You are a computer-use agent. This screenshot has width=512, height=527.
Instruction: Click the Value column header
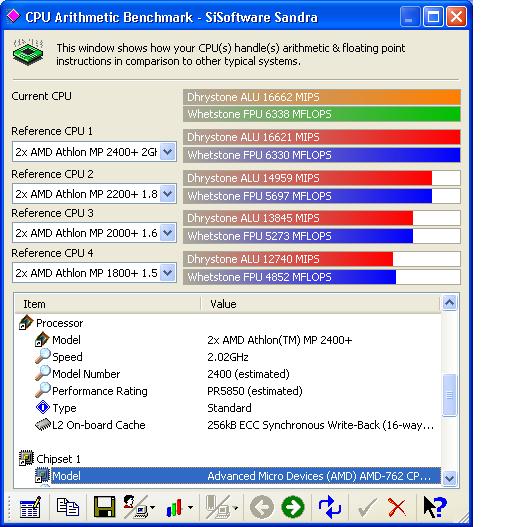click(x=320, y=304)
